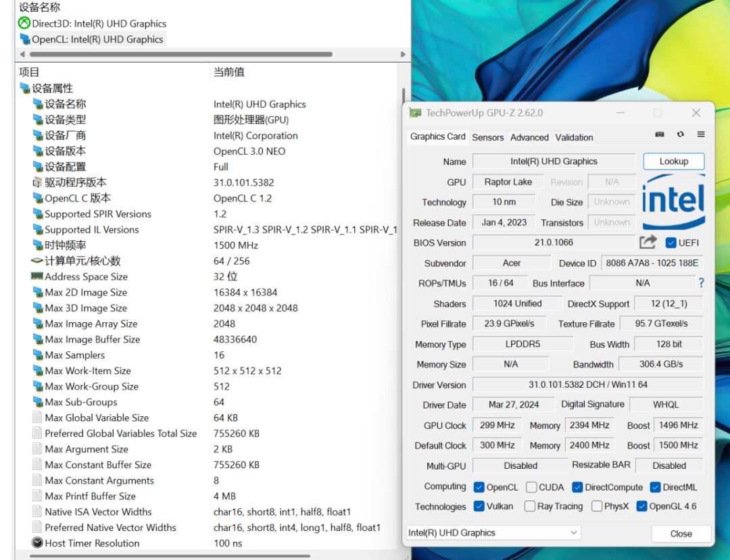Image resolution: width=730 pixels, height=560 pixels.
Task: Click the Driver Version field in GPU-Z
Action: 587,384
